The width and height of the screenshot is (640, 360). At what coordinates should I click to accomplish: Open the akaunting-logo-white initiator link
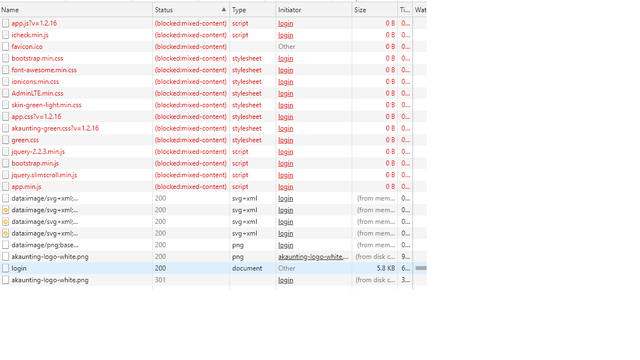[x=313, y=257]
